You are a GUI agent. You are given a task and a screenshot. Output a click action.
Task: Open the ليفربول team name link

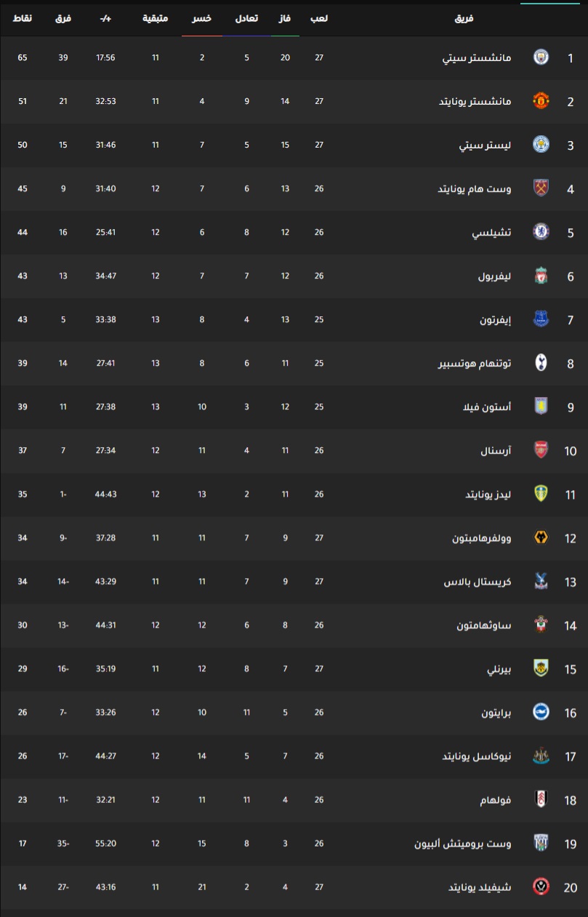pos(495,276)
